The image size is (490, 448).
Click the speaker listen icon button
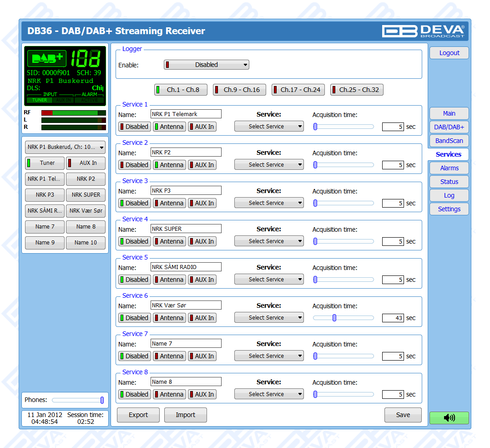(x=449, y=417)
